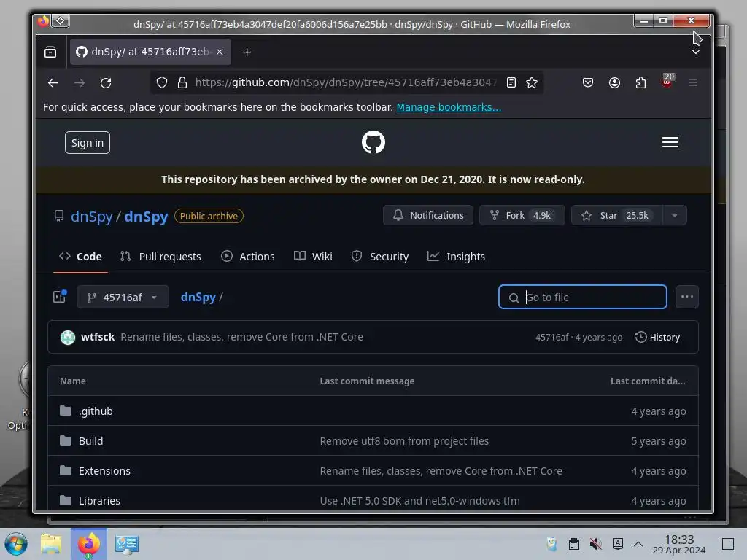This screenshot has width=747, height=560.
Task: Open 'Use .NET 5.0 SDK' commit message
Action: point(419,501)
